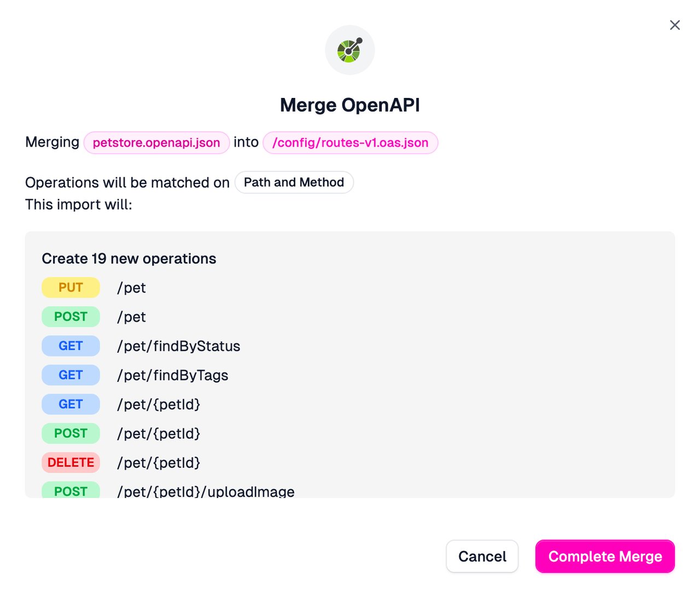
Task: Click the Merge OpenAPI title
Action: pos(350,105)
